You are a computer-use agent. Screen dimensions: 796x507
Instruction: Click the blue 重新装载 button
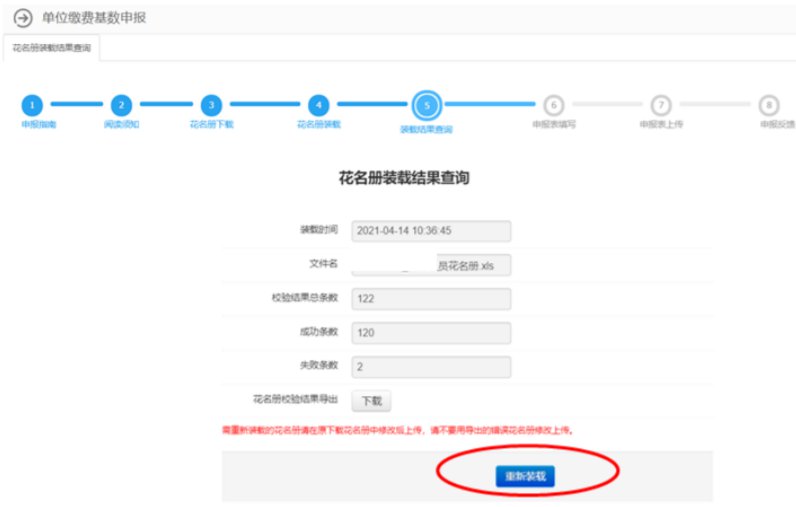tap(525, 476)
